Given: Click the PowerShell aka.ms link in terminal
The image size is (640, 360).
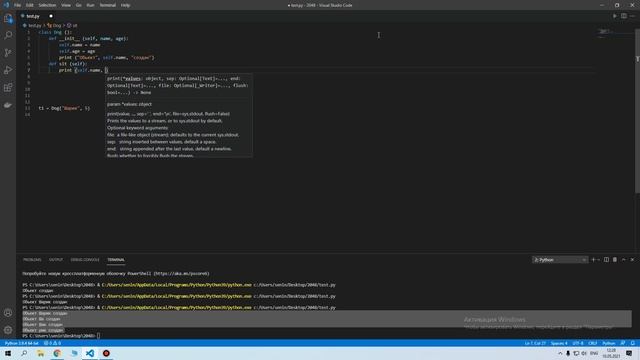Looking at the screenshot, I should click(182, 273).
